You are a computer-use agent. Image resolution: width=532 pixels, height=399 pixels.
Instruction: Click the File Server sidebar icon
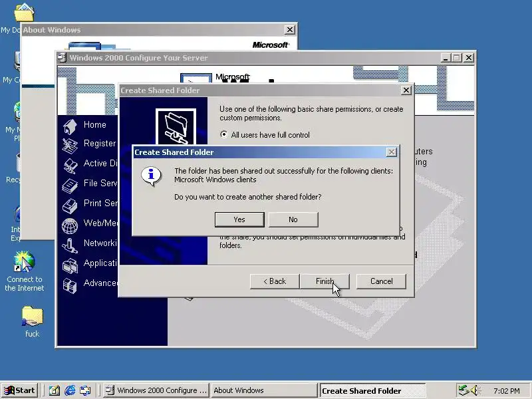click(70, 186)
